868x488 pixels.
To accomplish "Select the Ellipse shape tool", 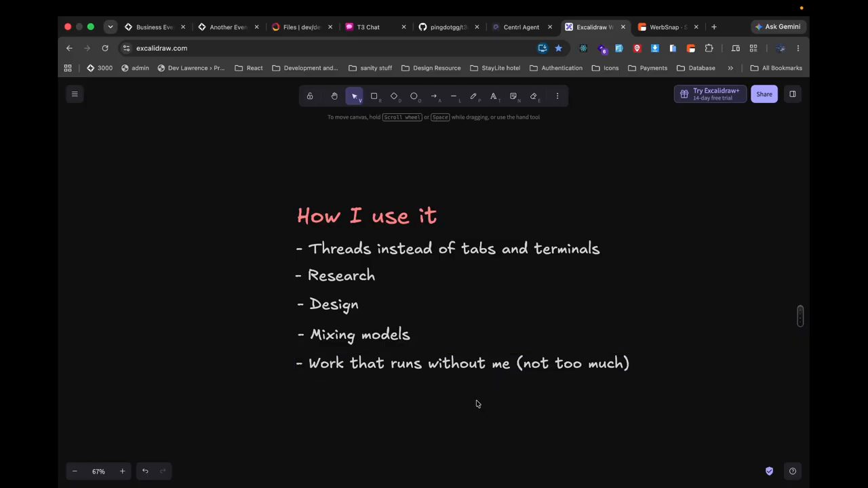I will [x=414, y=96].
